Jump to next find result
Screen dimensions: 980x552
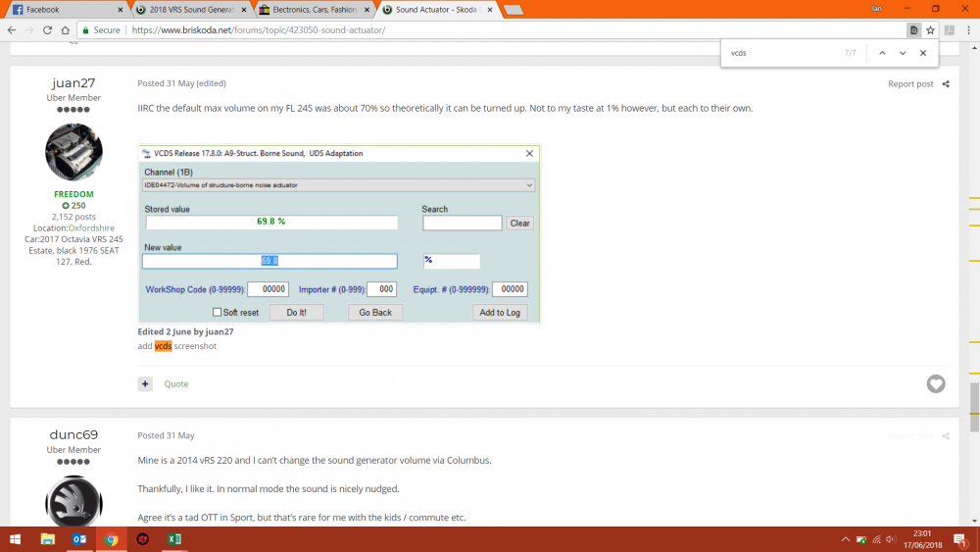903,53
